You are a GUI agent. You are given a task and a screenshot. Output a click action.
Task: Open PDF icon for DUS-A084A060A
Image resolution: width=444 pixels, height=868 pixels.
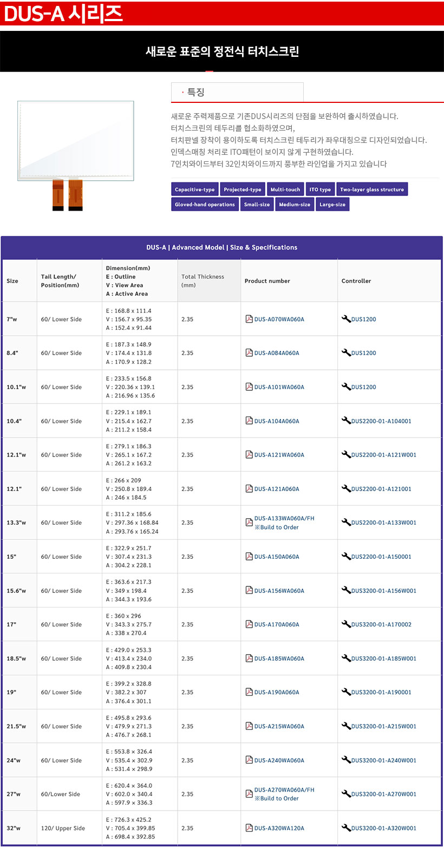pos(249,353)
